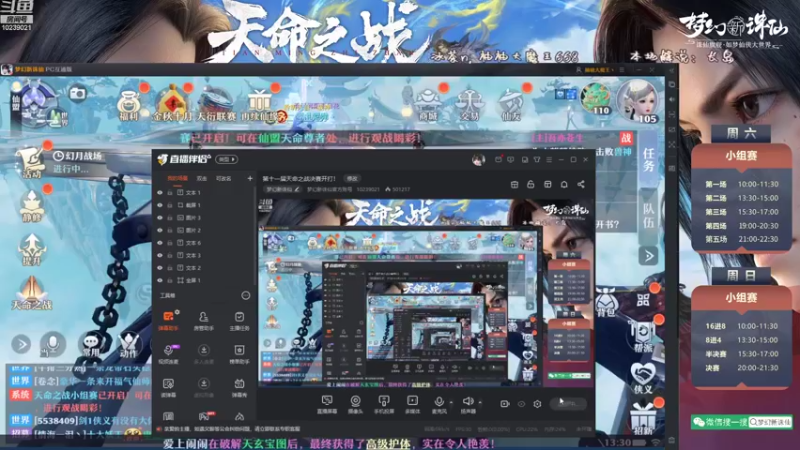The width and height of the screenshot is (800, 450).
Task: Open streaming settings gear icon
Action: 537,404
